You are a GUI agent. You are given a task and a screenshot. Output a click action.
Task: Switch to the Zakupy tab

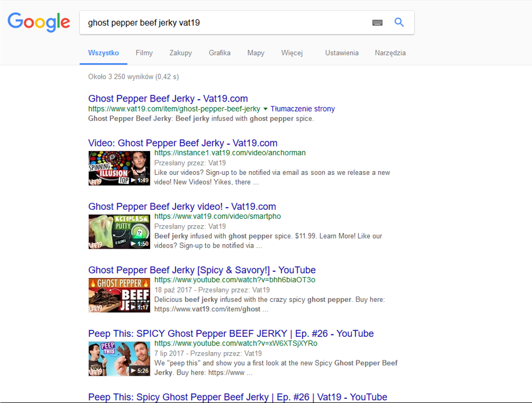click(x=181, y=53)
